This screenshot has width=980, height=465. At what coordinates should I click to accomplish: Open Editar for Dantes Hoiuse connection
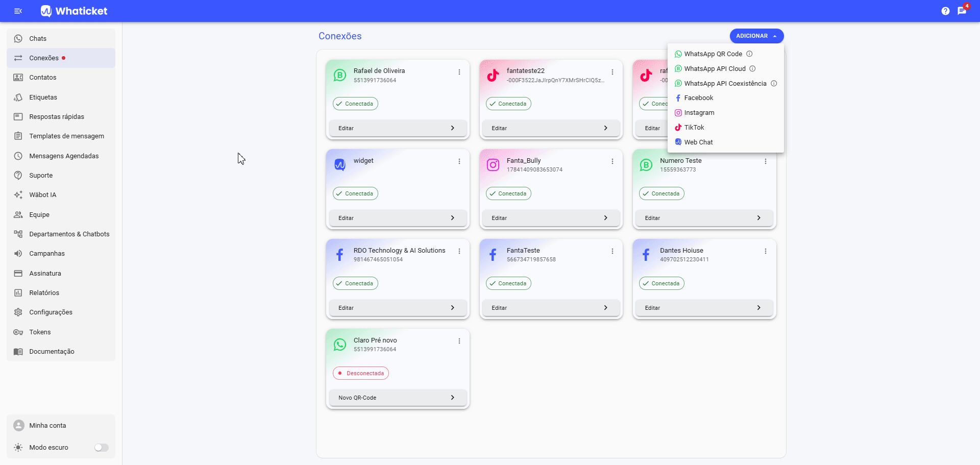coord(704,308)
